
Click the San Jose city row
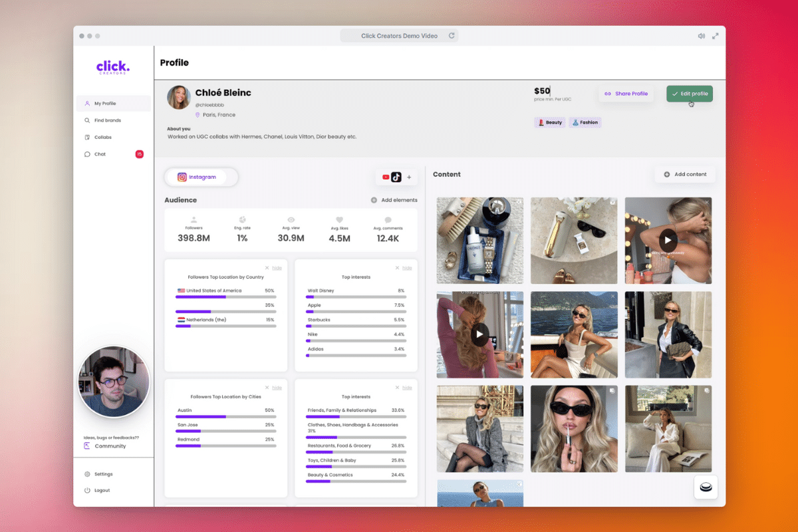click(x=226, y=428)
